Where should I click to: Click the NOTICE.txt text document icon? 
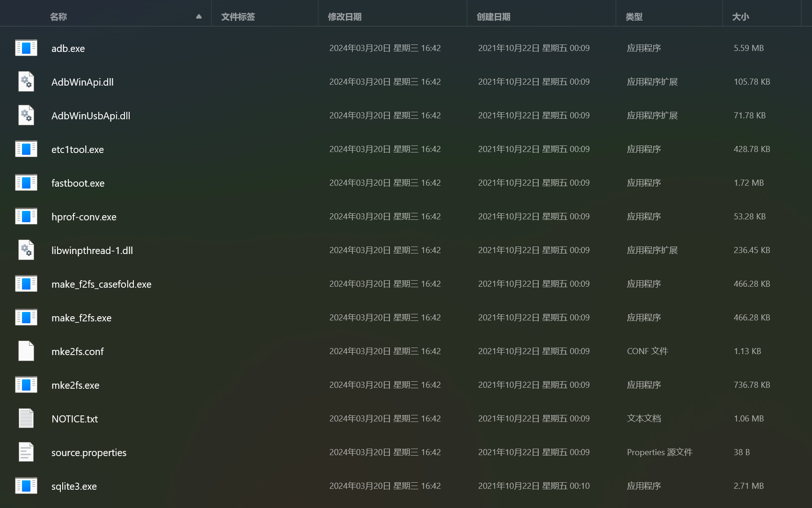[26, 419]
